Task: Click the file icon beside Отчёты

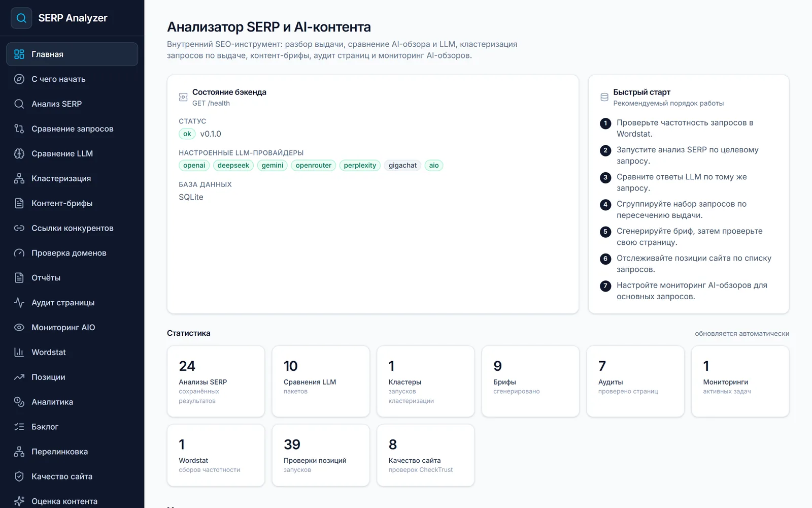Action: [19, 278]
